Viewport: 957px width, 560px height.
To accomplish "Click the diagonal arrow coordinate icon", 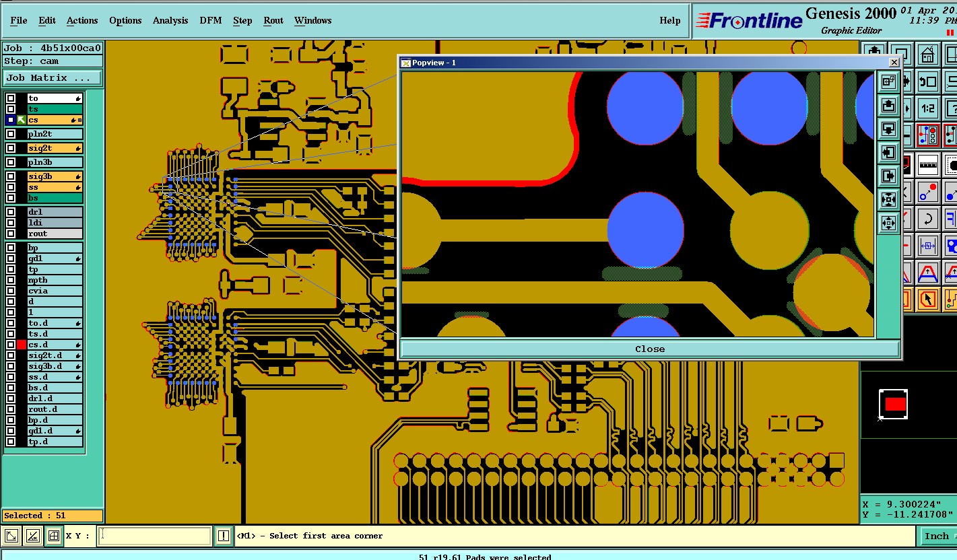I will click(x=11, y=536).
